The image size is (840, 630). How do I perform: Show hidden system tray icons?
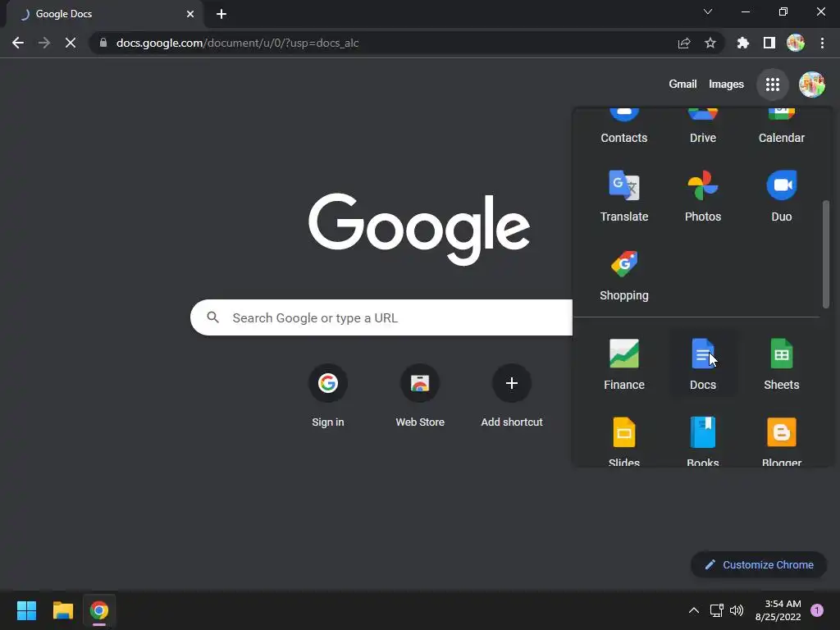[693, 610]
